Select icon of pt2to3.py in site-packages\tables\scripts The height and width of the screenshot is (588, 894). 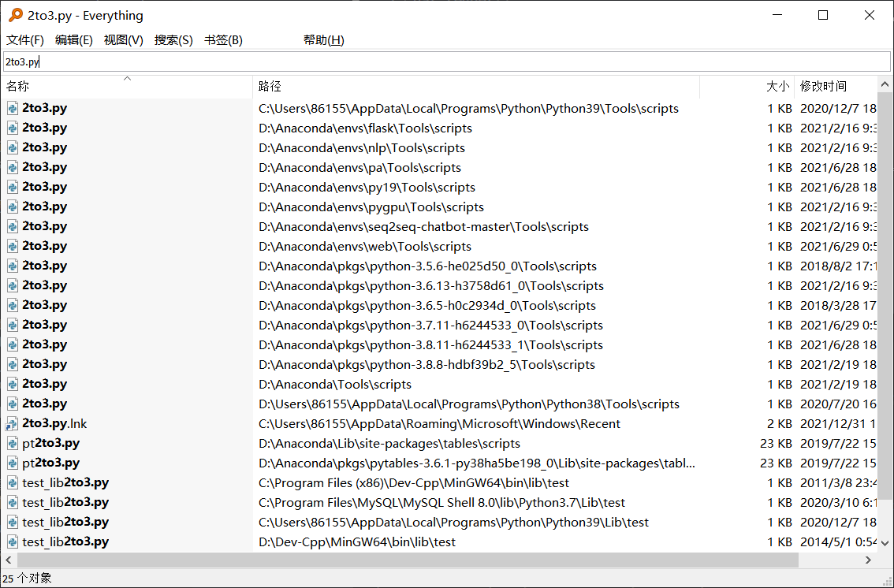point(13,443)
